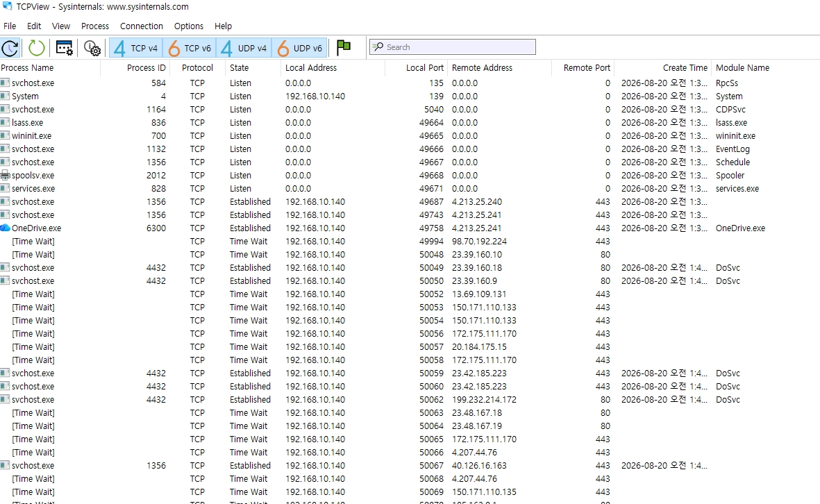Click the RpcSs module name
Image resolution: width=820 pixels, height=504 pixels.
pos(727,83)
